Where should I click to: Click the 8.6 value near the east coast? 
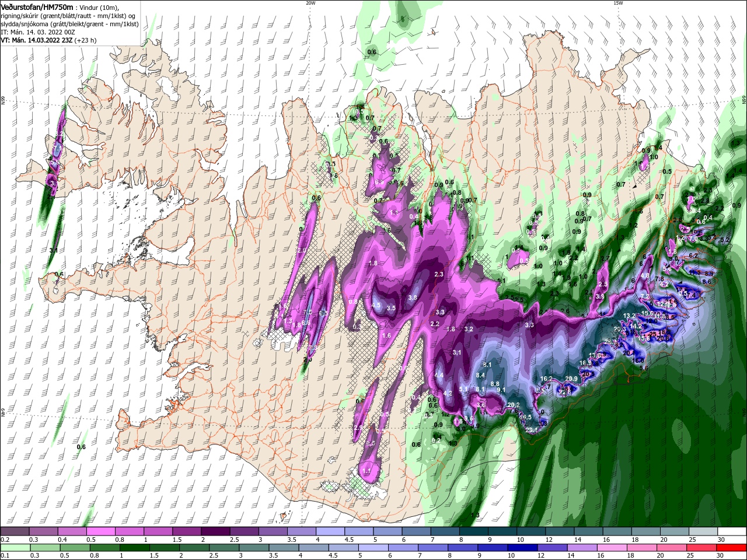coord(706,281)
